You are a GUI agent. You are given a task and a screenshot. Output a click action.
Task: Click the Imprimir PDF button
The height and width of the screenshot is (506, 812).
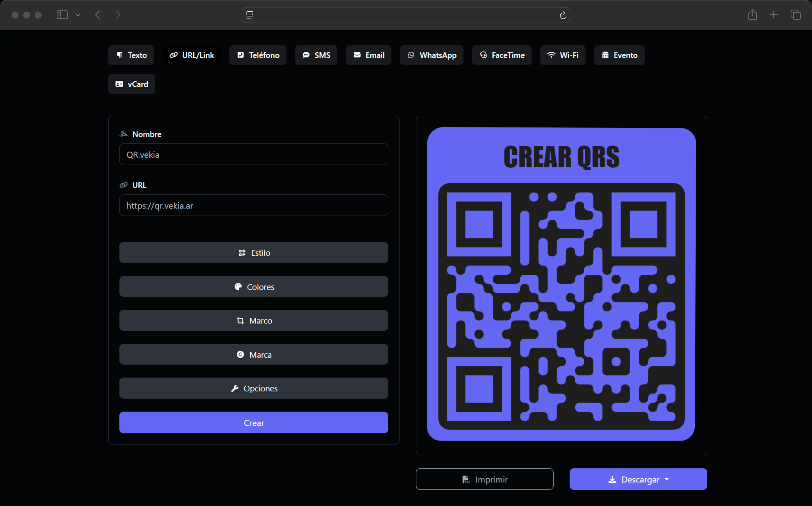(x=484, y=479)
